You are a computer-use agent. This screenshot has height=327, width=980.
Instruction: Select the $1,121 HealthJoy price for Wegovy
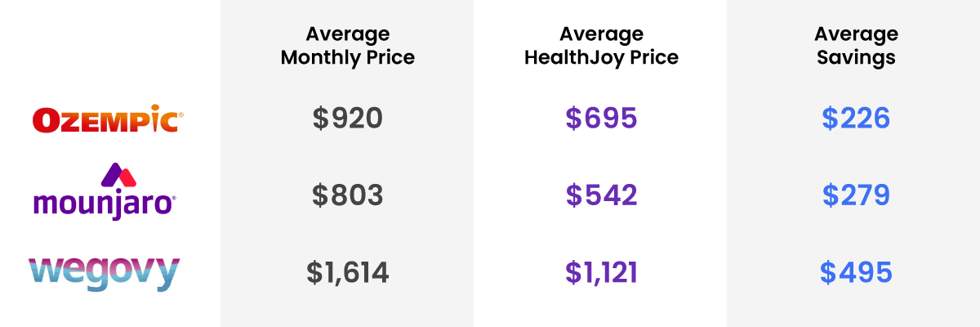coord(601,272)
